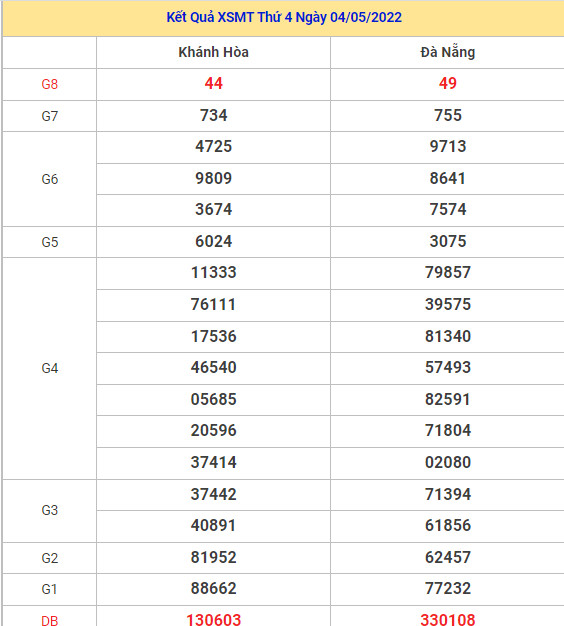Click the G5 row label
564x626 pixels.
tap(50, 242)
